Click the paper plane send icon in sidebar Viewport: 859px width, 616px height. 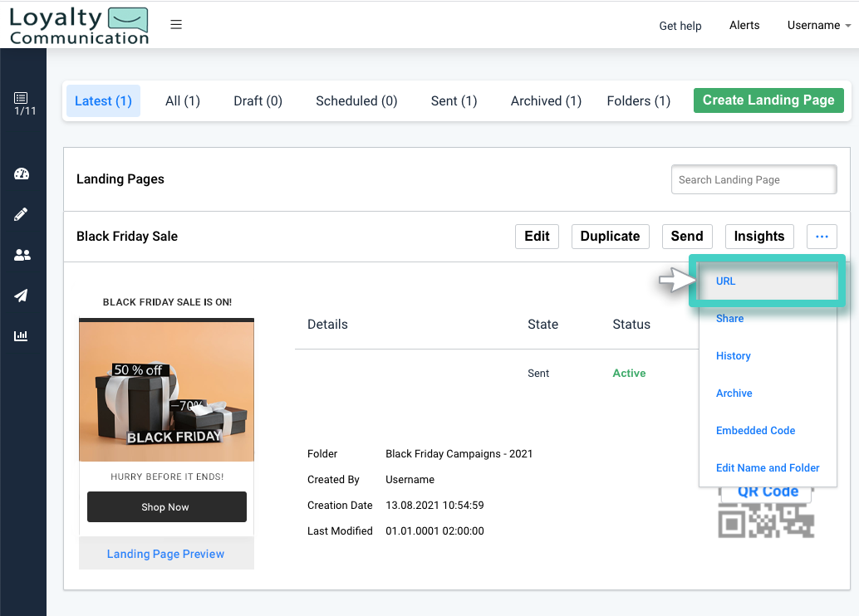pyautogui.click(x=22, y=295)
